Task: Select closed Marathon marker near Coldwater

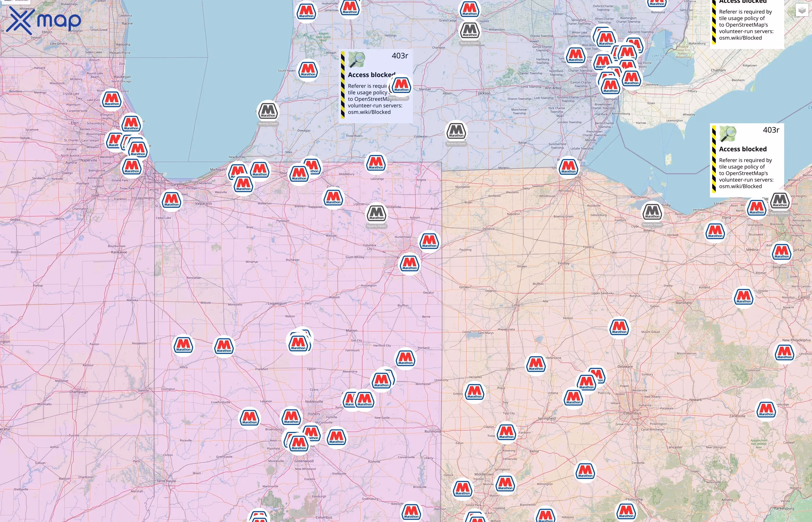Action: (456, 132)
